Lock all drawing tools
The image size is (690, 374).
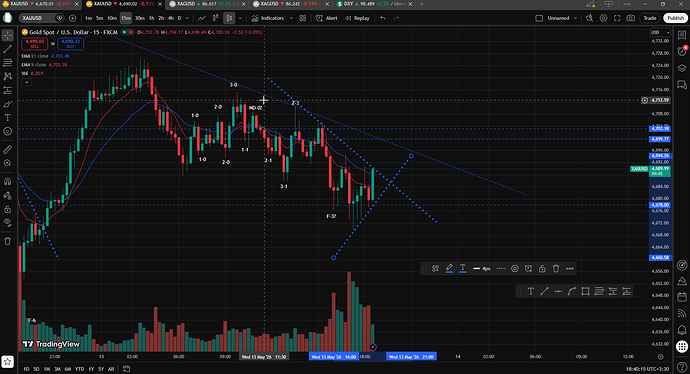tap(7, 209)
